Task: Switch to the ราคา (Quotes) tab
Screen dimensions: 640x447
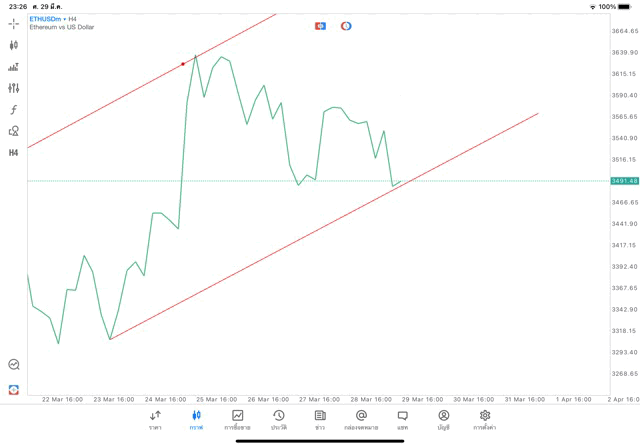Action: 155,420
